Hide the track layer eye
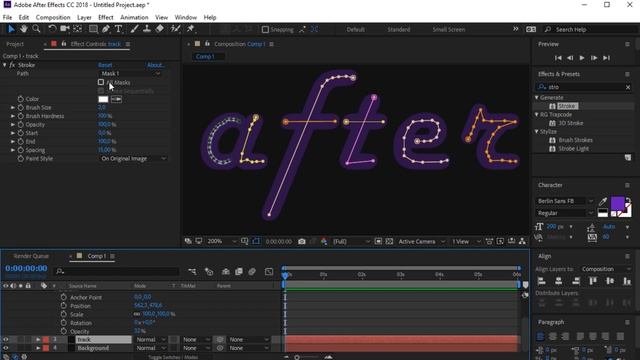640x360 pixels. [x=6, y=340]
